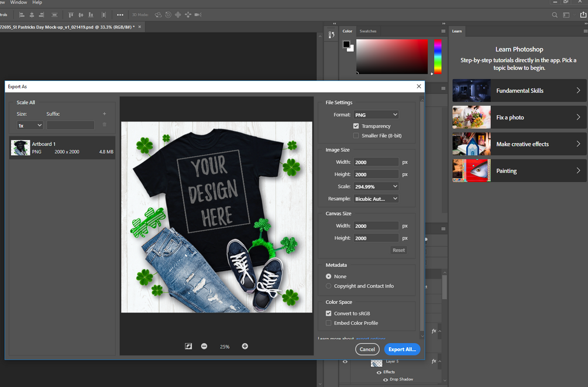
Task: Expand the Resample method dropdown
Action: click(x=376, y=199)
